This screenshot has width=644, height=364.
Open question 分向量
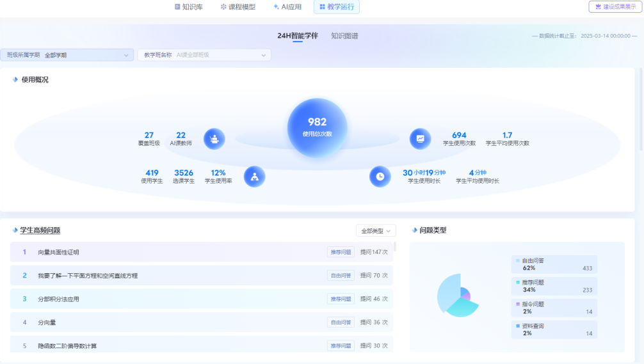(201, 322)
